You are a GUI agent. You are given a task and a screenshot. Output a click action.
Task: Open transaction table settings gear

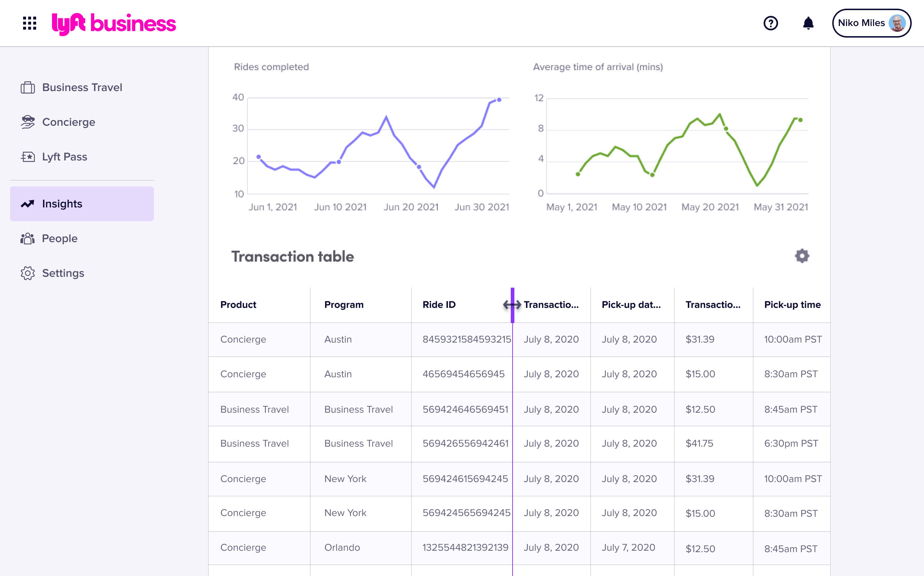coord(802,256)
